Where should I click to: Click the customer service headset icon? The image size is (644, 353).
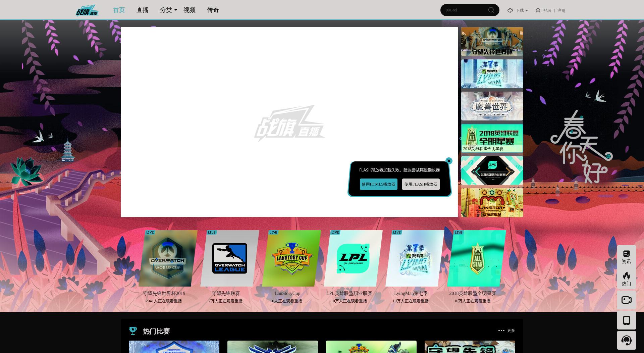(x=626, y=340)
